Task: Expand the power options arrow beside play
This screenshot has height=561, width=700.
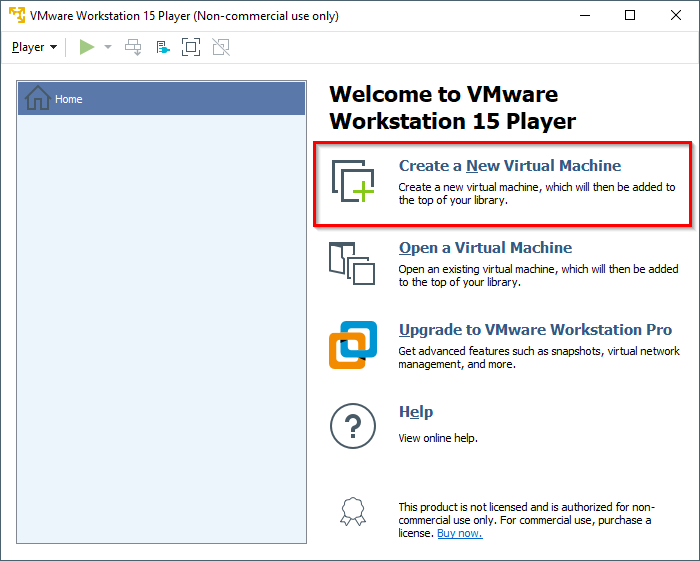Action: (x=108, y=47)
